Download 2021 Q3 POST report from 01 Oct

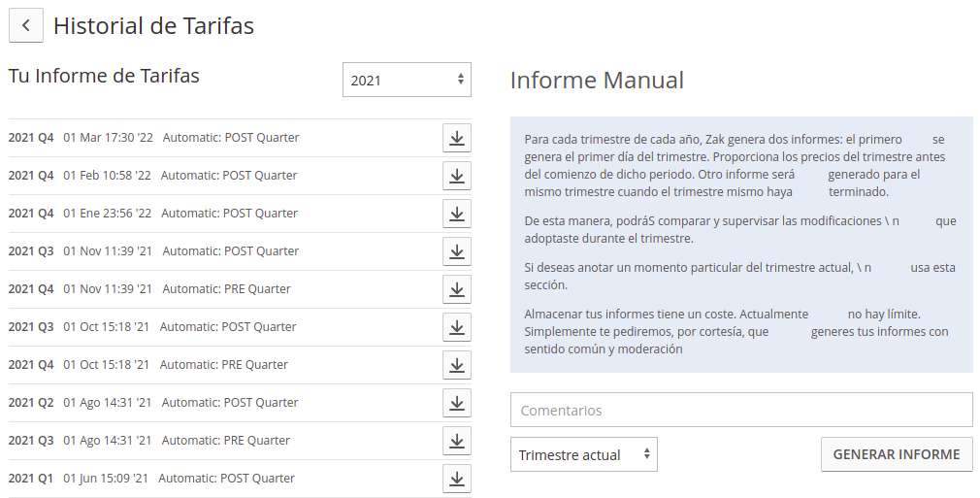(457, 327)
